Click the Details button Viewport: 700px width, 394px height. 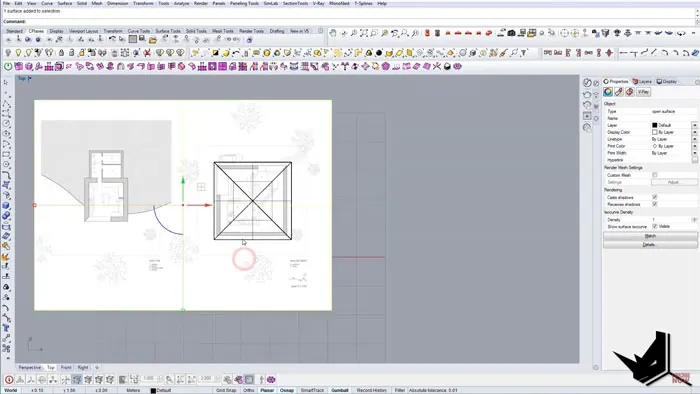650,245
